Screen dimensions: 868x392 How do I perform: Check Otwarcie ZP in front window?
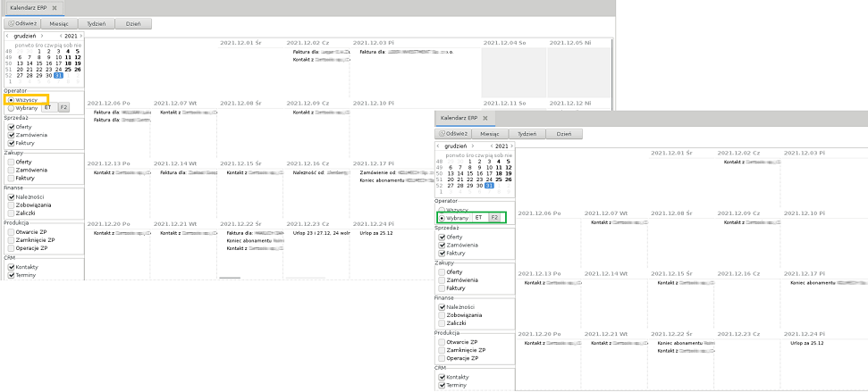click(x=442, y=342)
